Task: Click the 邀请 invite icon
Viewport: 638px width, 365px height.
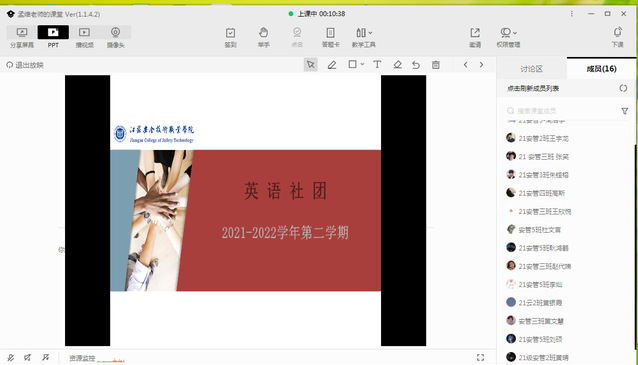Action: click(x=475, y=37)
